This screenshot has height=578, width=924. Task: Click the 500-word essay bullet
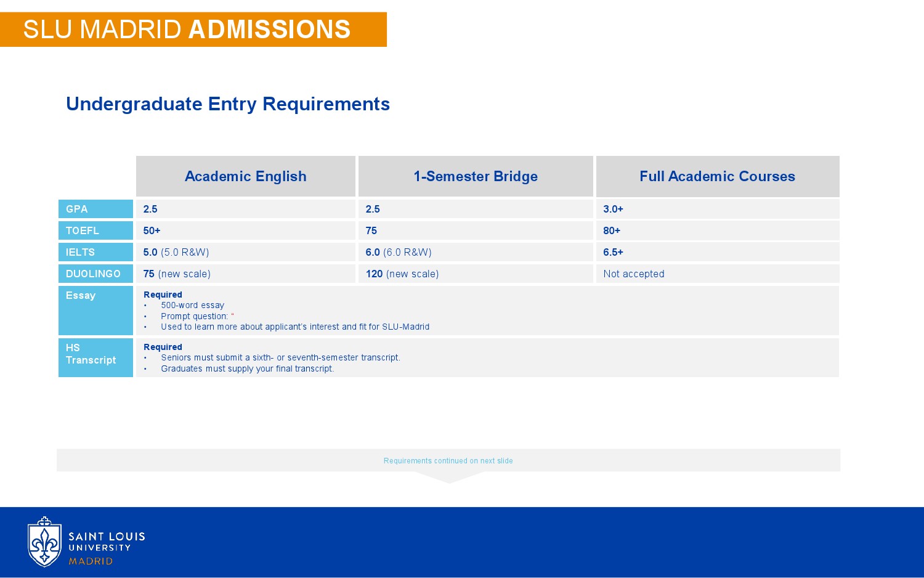193,305
